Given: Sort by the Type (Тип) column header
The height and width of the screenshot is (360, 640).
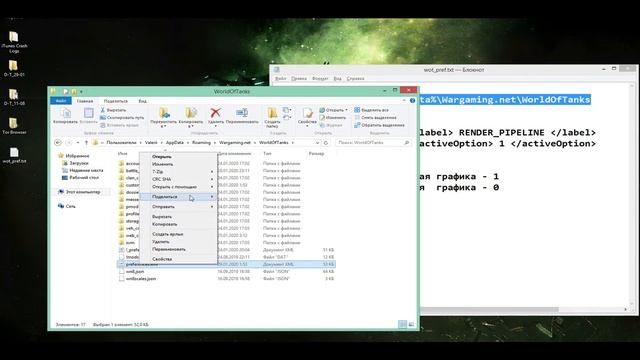Looking at the screenshot, I should (267, 154).
